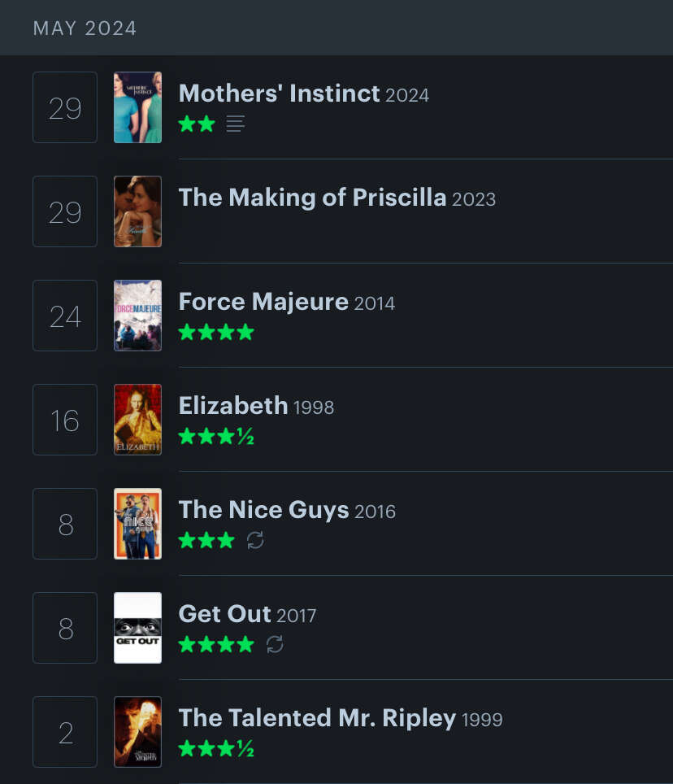Click the rewatch icon beside Get Out

[x=275, y=644]
